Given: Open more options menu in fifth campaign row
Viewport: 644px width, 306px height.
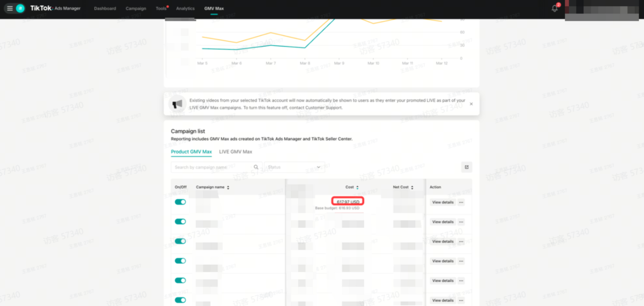Looking at the screenshot, I should pos(461,281).
